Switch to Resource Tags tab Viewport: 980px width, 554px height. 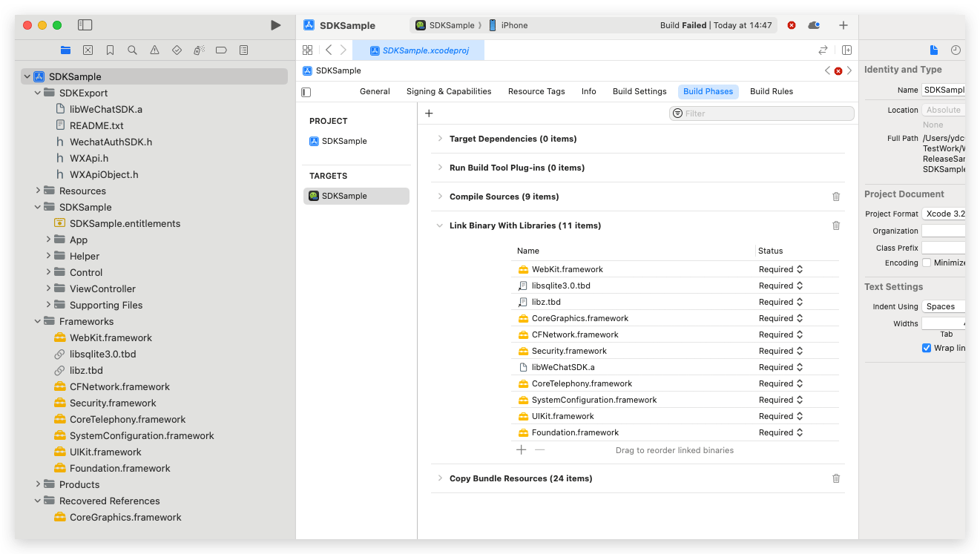point(536,91)
